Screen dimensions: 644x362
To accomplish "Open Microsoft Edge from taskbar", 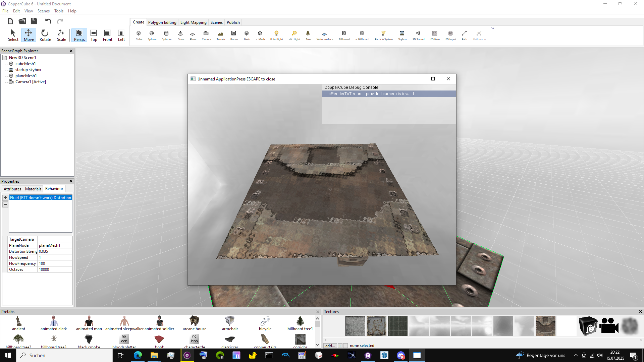I will (138, 355).
